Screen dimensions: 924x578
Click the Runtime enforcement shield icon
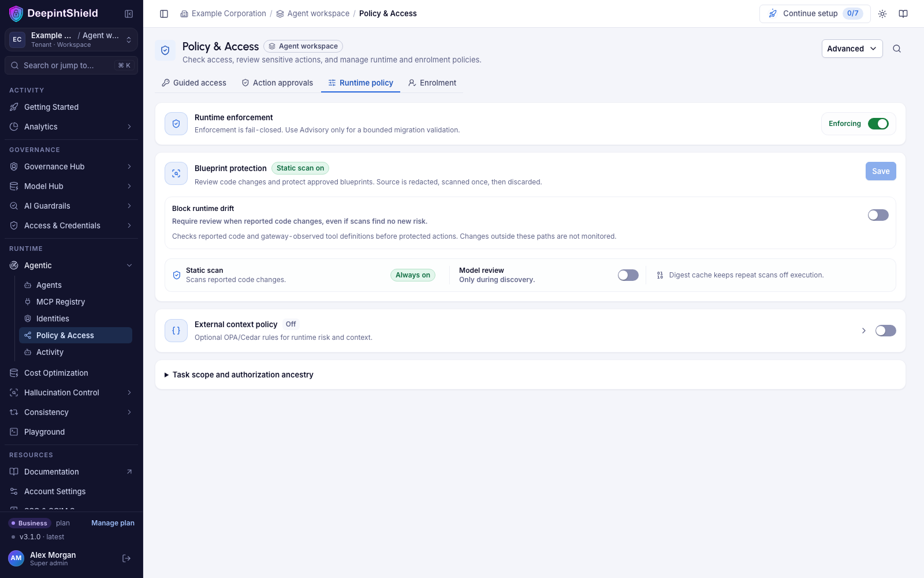pyautogui.click(x=176, y=124)
